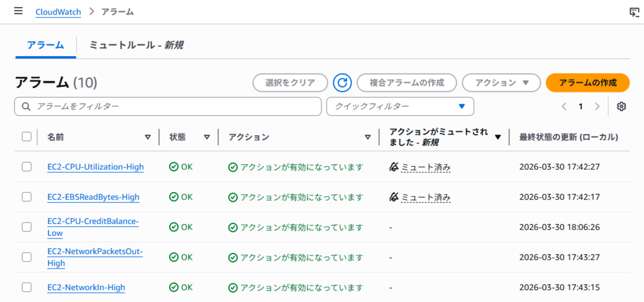Check the EC2-EBSReadBytes-High row checkbox
The image size is (644, 302).
(x=26, y=197)
